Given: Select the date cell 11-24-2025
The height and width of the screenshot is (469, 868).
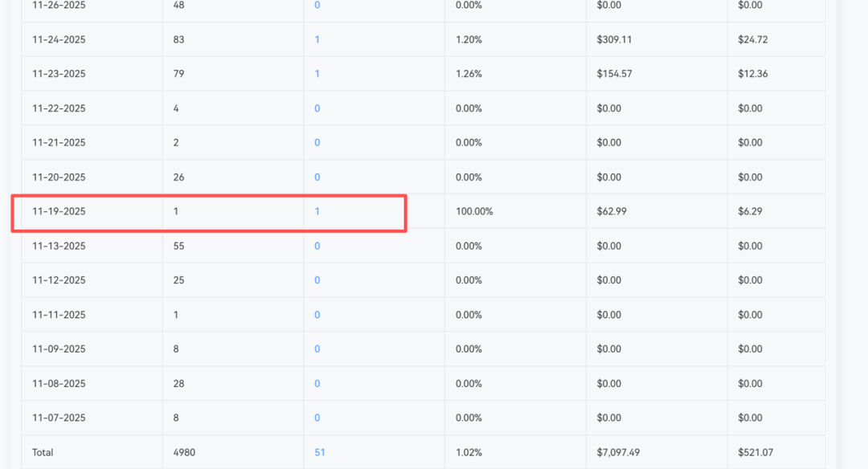Looking at the screenshot, I should 59,40.
